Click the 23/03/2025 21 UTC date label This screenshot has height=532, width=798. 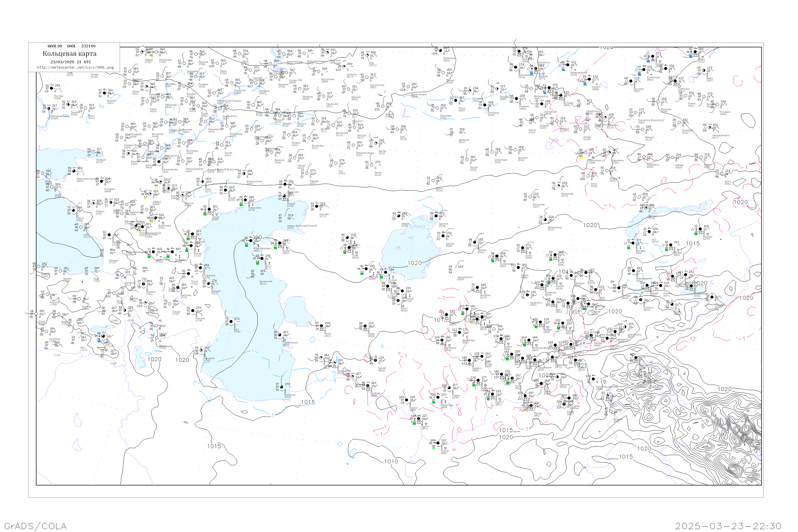(x=70, y=62)
